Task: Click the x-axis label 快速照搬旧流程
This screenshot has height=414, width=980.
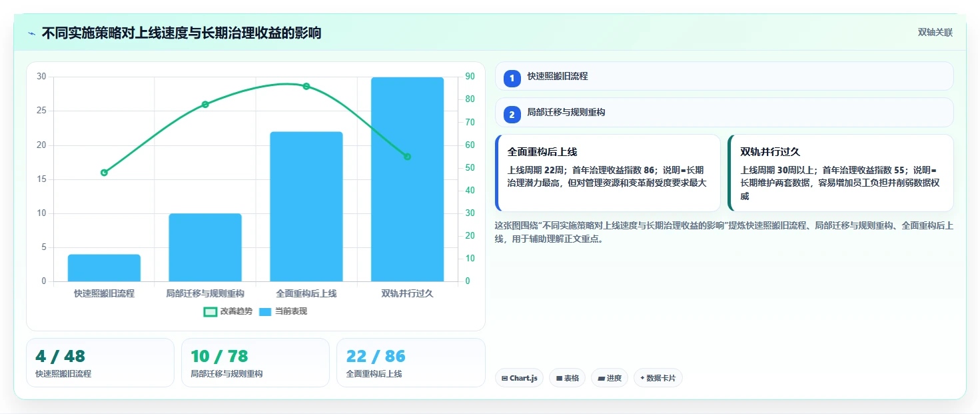Action: (x=104, y=293)
